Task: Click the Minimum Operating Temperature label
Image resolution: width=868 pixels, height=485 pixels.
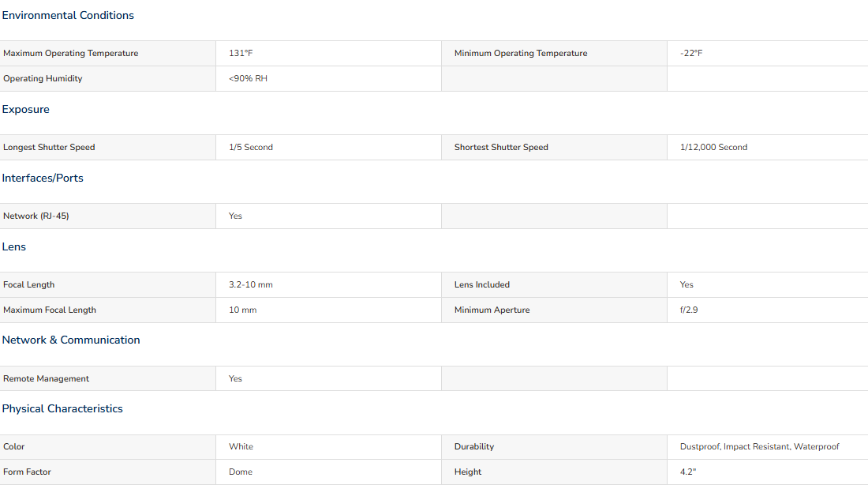Action: [521, 53]
